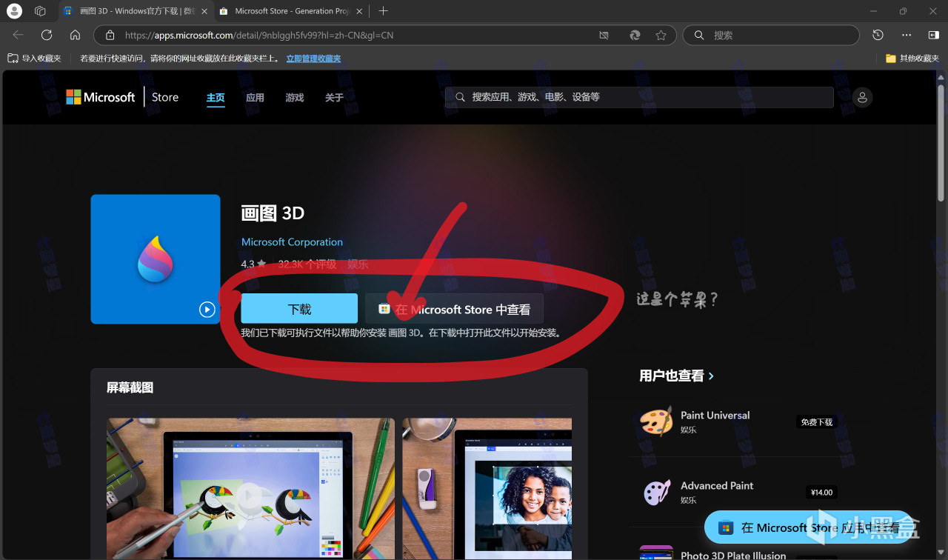Screen dimensions: 948x560
Task: Click the Store account sign-in icon
Action: click(x=862, y=97)
